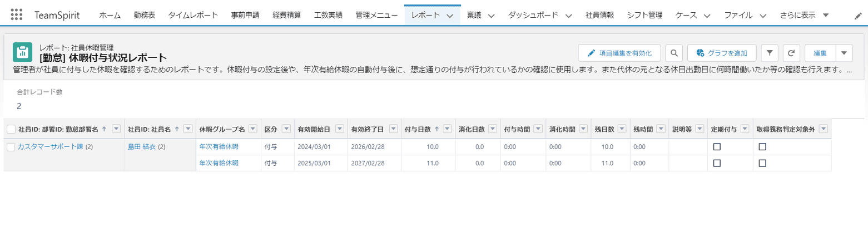Click sort arrow on 付与日数 column
This screenshot has width=868, height=246.
tap(437, 129)
